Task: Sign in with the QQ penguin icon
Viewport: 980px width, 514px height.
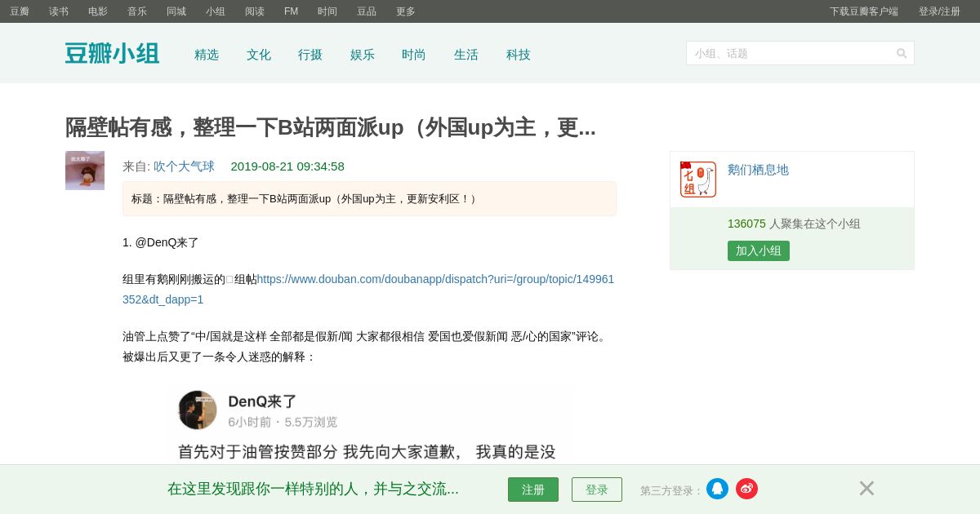Action: pyautogui.click(x=717, y=489)
